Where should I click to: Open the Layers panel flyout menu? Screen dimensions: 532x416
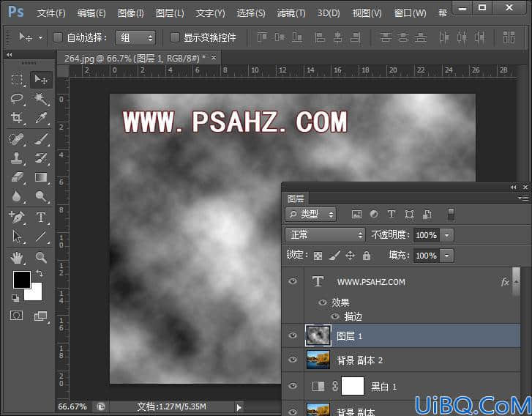(523, 198)
